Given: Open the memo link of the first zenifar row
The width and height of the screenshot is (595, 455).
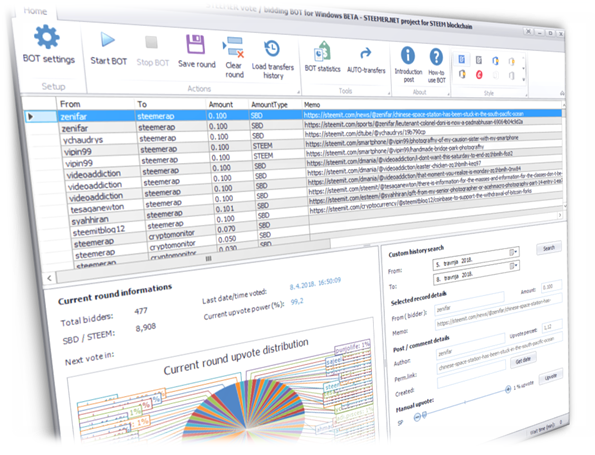Looking at the screenshot, I should pos(414,114).
